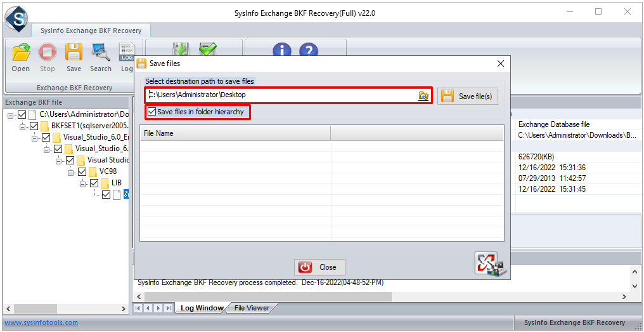Click the Save file(s) button
This screenshot has height=332, width=644.
[x=467, y=96]
